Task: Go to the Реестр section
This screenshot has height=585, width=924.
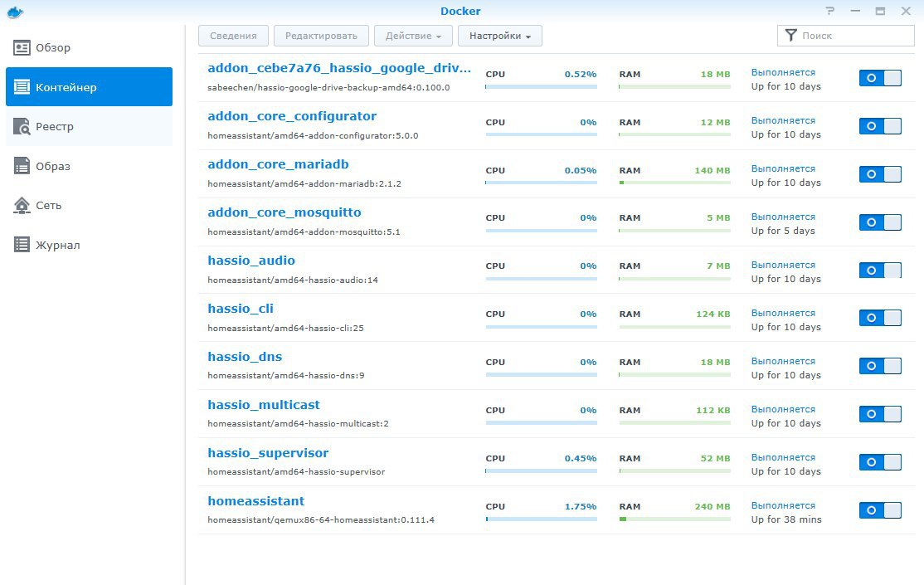Action: click(x=89, y=126)
